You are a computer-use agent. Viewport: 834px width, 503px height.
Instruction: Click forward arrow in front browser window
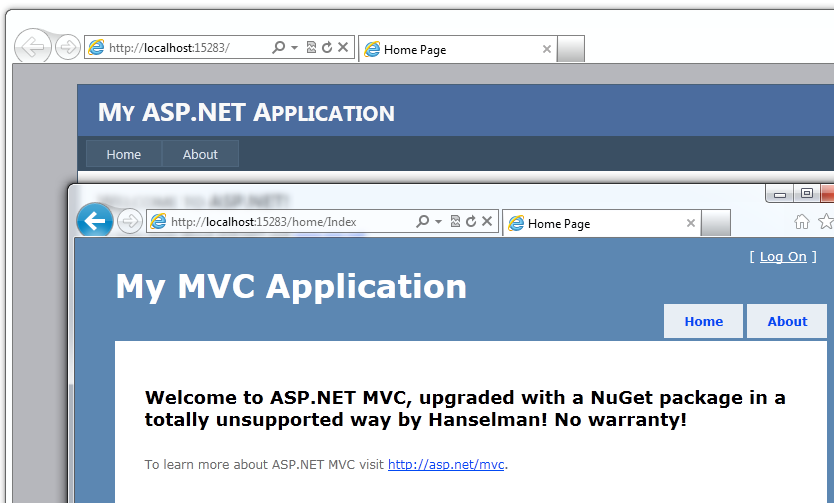129,221
